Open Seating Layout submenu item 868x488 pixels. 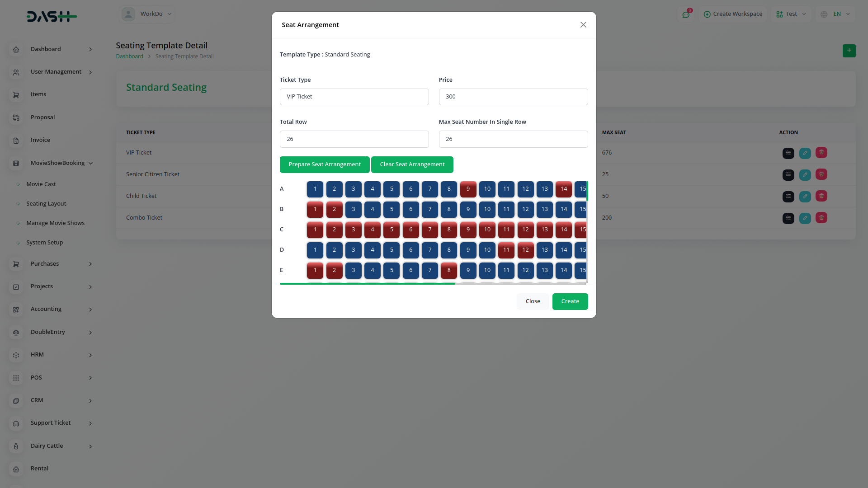[46, 204]
